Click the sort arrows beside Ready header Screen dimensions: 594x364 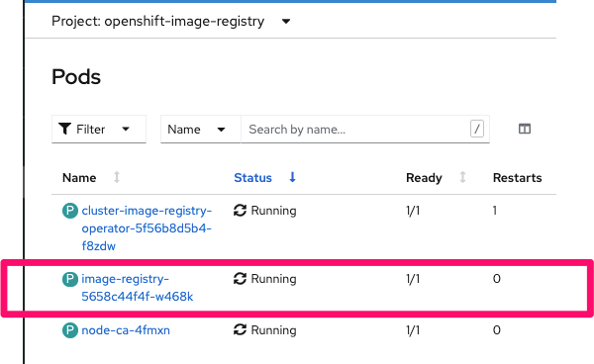point(462,177)
